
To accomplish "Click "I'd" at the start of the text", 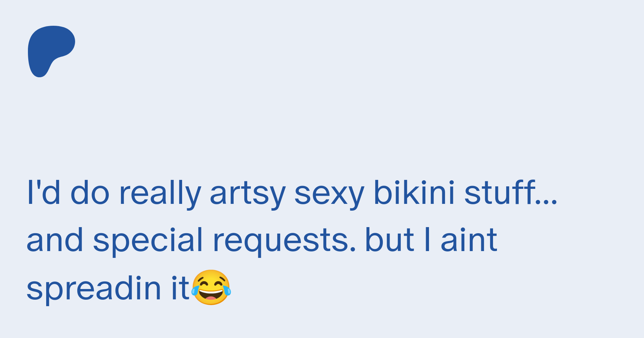I will 44,192.
